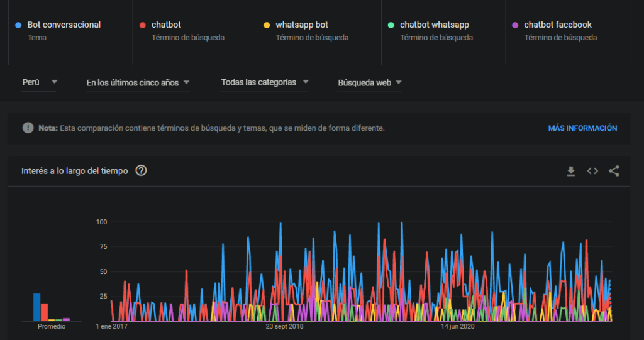Click the purple average bar in Promedio

point(66,319)
